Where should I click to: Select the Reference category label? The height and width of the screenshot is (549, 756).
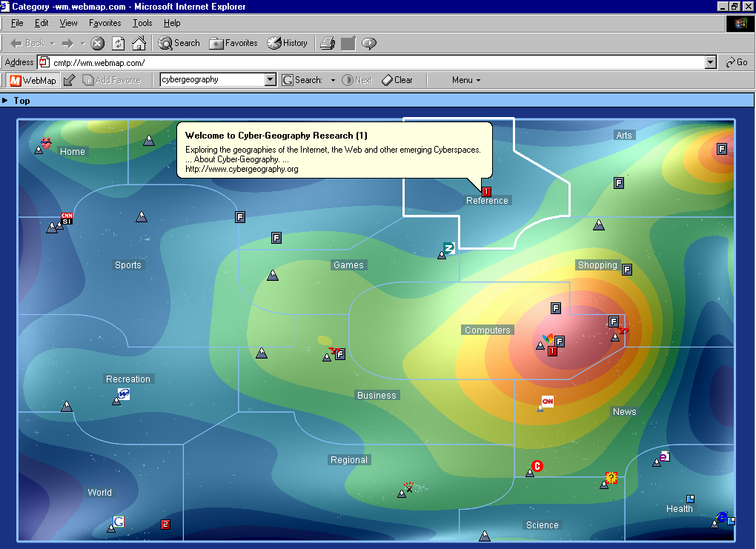point(487,201)
